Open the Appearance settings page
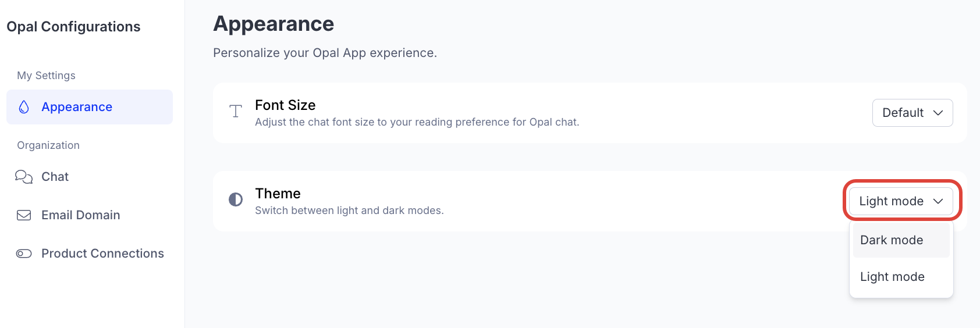This screenshot has width=980, height=328. point(77,107)
